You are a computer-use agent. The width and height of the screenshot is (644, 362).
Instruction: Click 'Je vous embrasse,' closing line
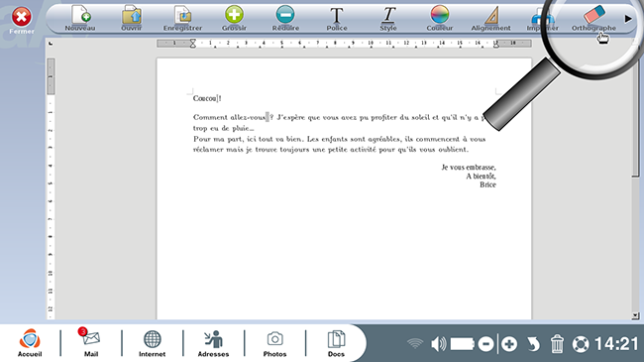(x=469, y=167)
